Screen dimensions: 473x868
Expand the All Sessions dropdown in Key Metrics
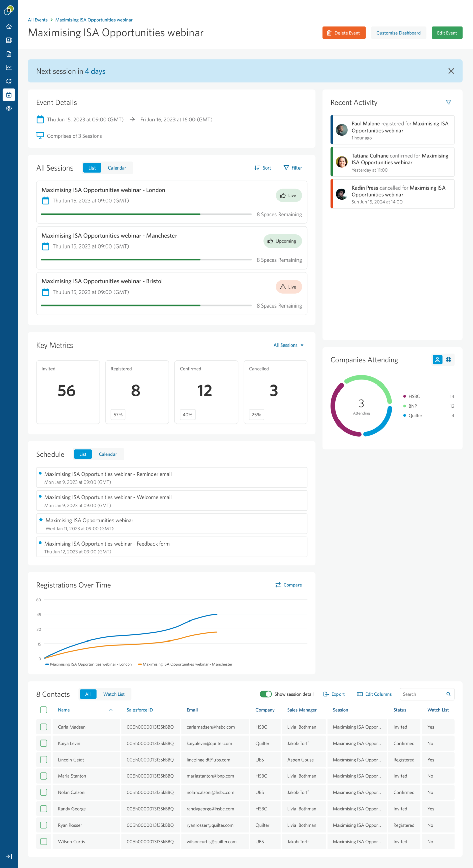point(288,345)
